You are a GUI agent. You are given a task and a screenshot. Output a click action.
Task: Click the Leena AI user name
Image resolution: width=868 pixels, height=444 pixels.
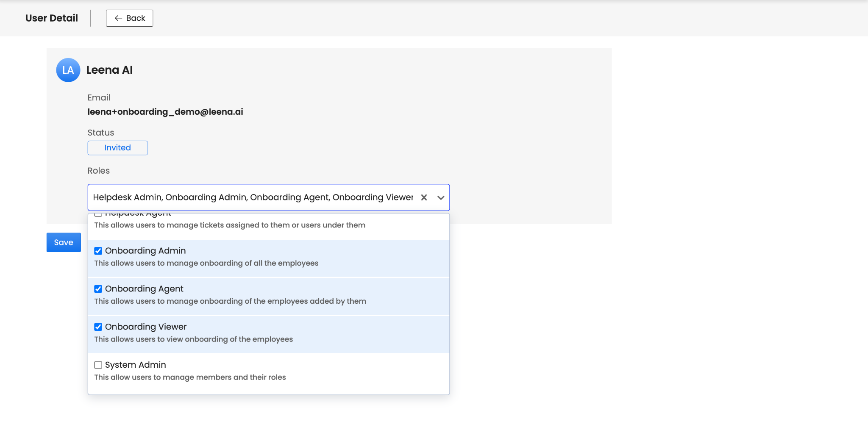coord(109,70)
